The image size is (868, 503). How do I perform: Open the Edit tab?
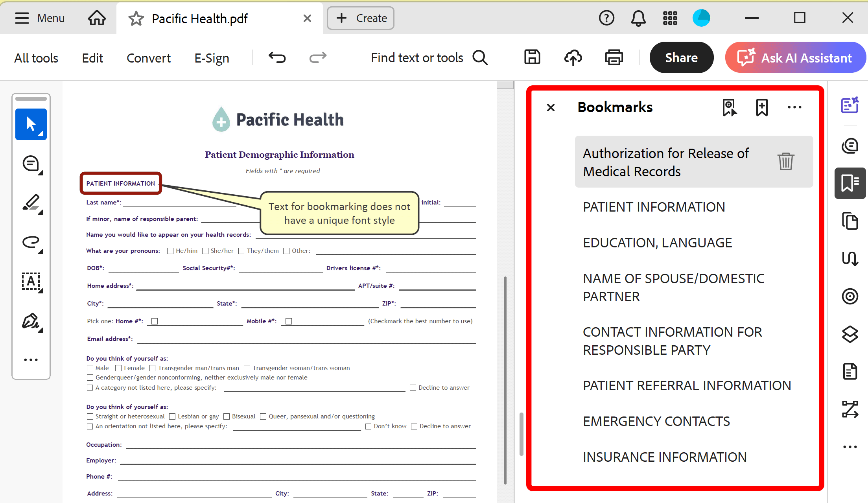click(x=92, y=58)
